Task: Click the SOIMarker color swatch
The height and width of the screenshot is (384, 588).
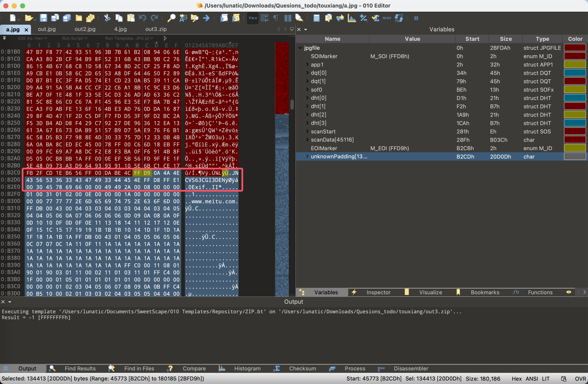Action: [575, 56]
